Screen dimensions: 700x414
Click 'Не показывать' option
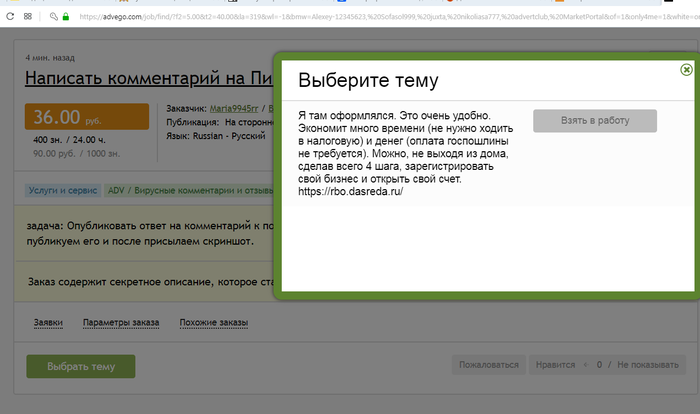point(648,365)
